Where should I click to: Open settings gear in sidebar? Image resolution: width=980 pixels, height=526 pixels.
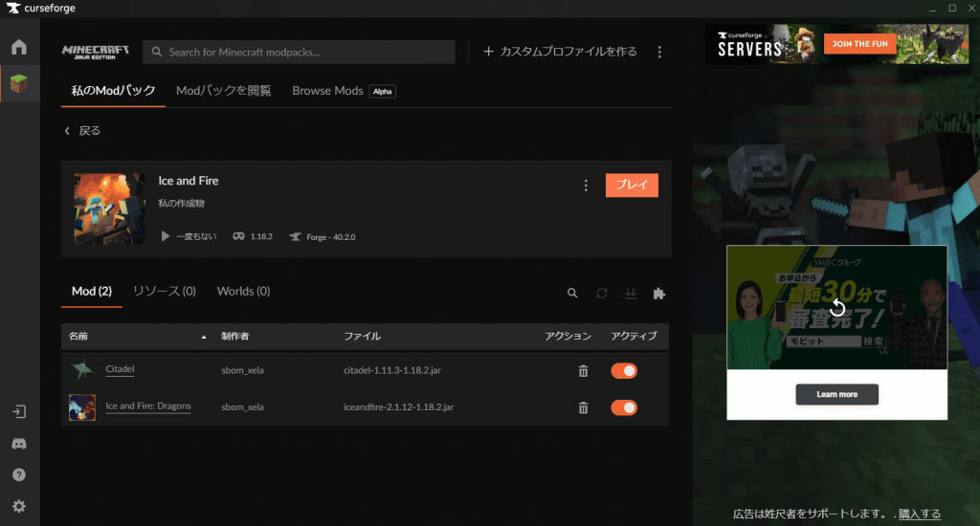[19, 506]
